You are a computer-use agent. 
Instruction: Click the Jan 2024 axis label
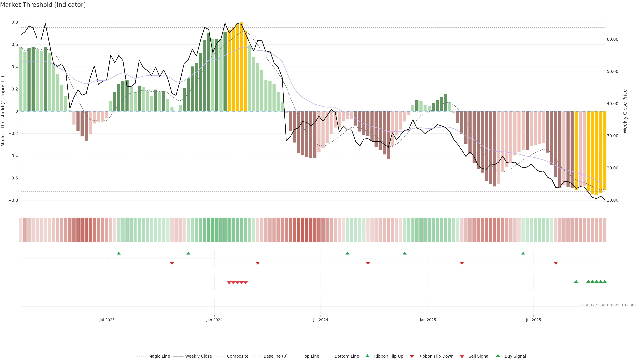[x=214, y=320]
